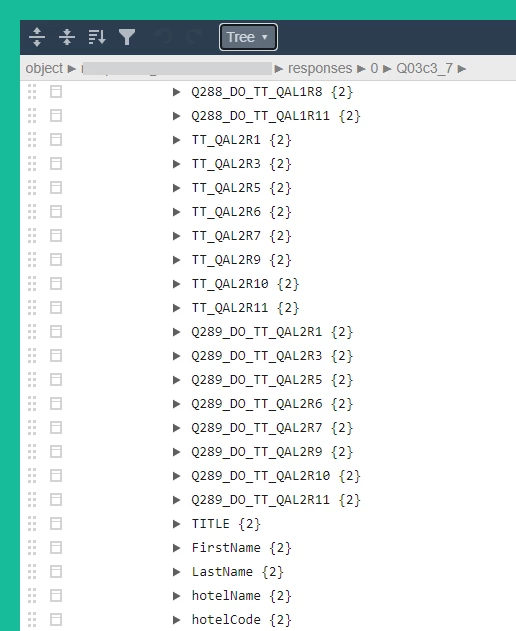Click the Q03c3_7 breadcrumb item
The image size is (516, 631).
tap(425, 68)
